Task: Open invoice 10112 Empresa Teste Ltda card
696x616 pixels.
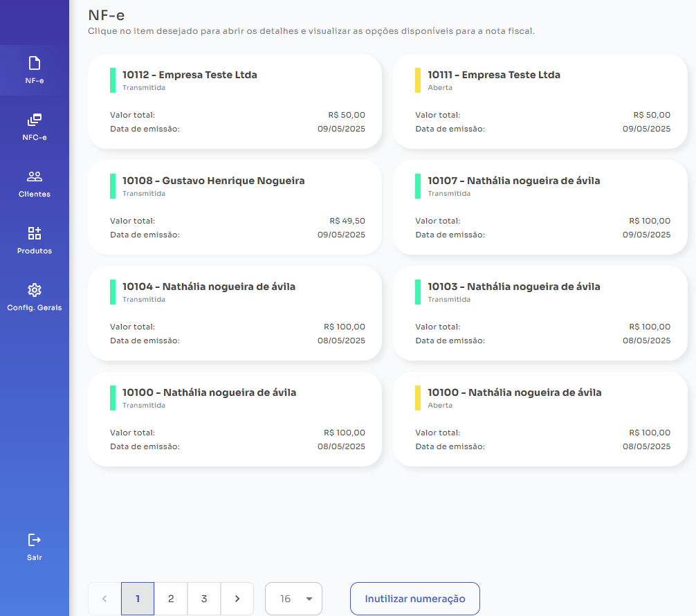Action: click(235, 101)
